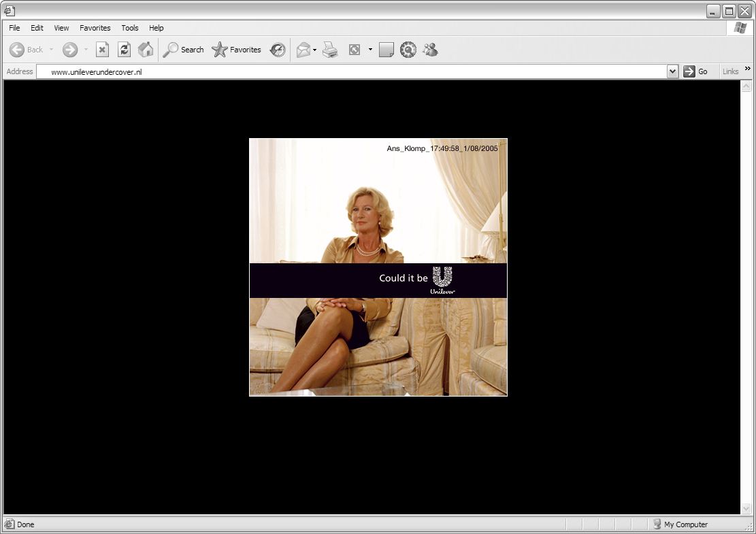Viewport: 756px width, 534px height.
Task: Click the "Ans_Klomp_17:49:58_1/08/2005" caption
Action: coord(442,148)
